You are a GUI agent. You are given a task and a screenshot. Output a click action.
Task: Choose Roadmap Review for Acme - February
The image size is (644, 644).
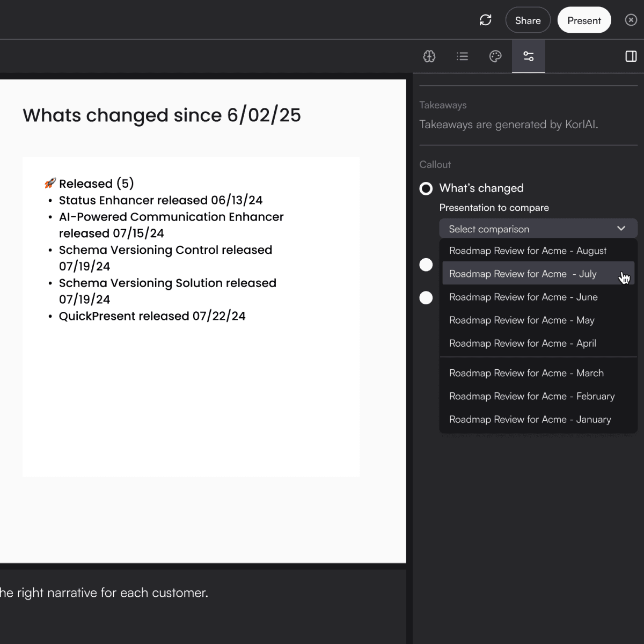point(538,396)
